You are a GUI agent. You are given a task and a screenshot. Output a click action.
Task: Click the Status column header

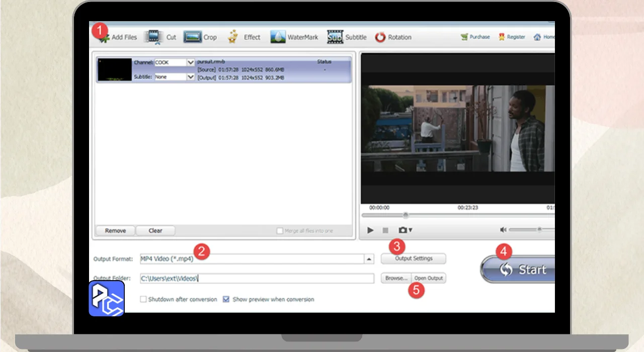coord(324,61)
